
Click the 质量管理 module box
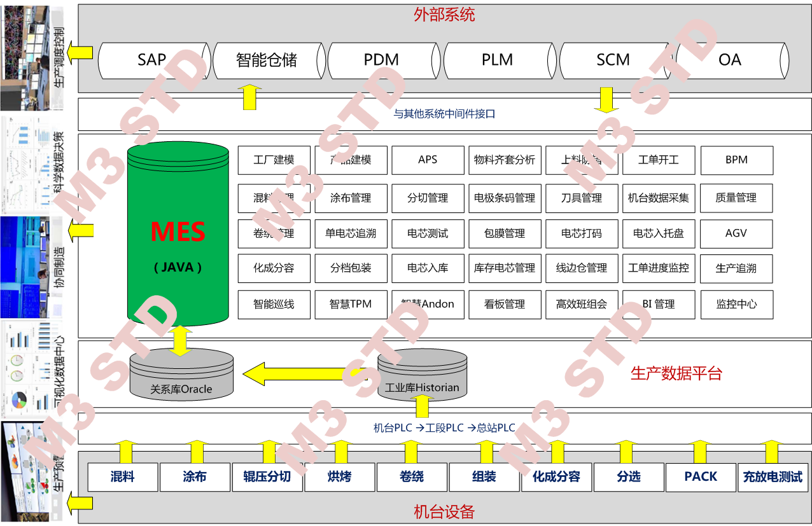click(x=737, y=198)
